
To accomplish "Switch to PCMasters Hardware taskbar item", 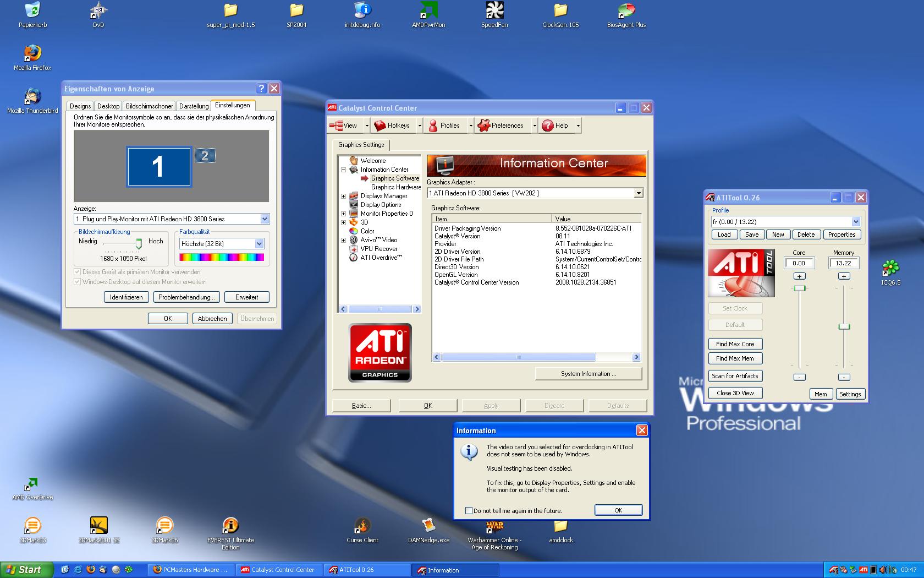I will coord(191,570).
